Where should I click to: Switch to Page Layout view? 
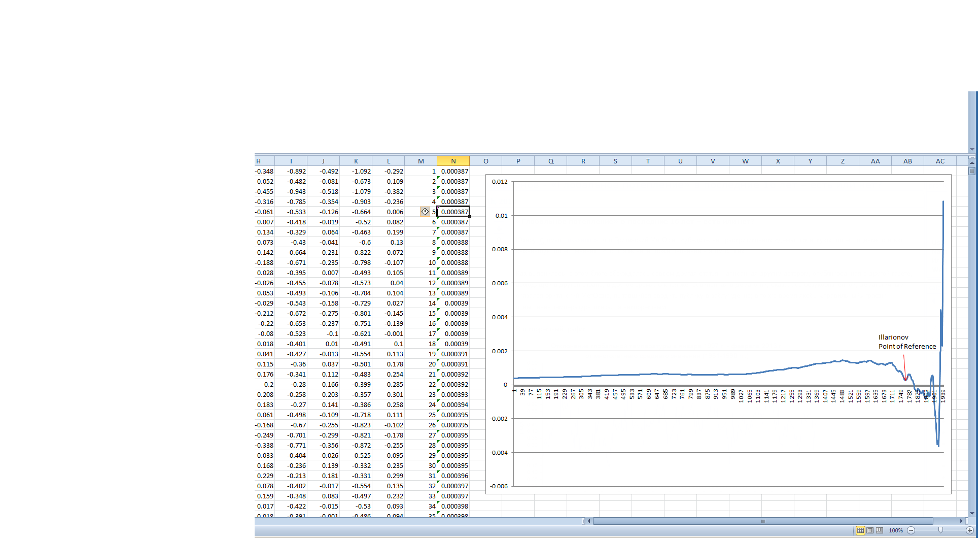tap(870, 530)
